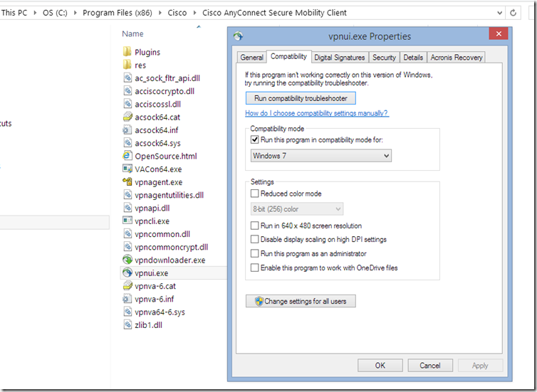Select the Plugins folder name

coord(147,53)
